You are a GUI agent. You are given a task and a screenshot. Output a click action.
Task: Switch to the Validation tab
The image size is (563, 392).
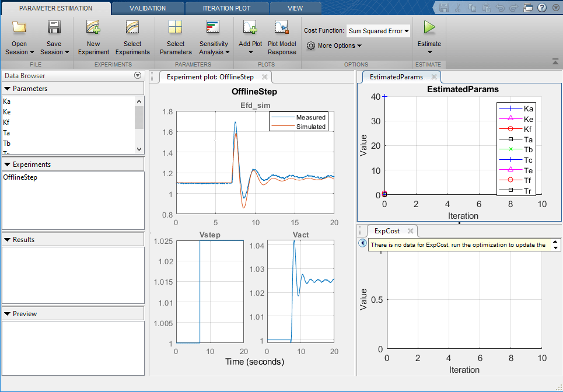(147, 8)
